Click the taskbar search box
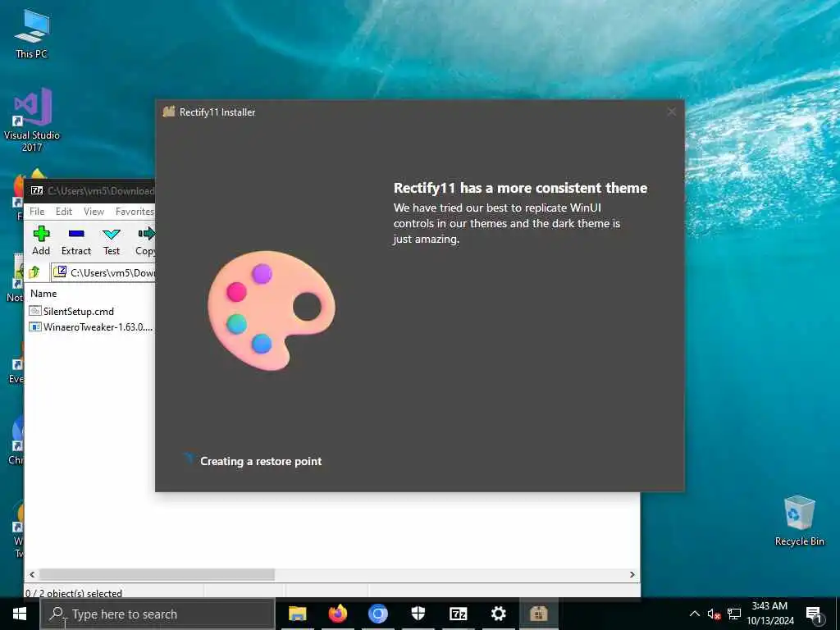 (x=157, y=614)
